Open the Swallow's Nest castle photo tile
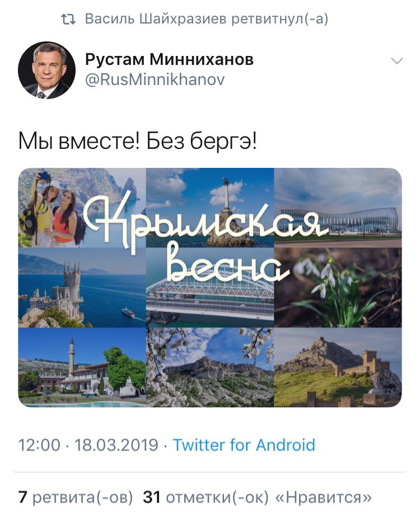The width and height of the screenshot is (420, 521). [x=82, y=288]
